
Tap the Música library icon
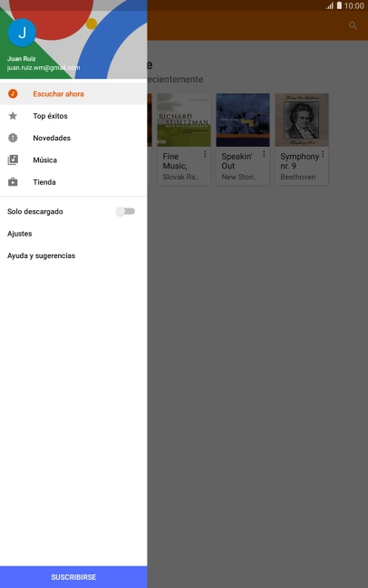click(13, 160)
